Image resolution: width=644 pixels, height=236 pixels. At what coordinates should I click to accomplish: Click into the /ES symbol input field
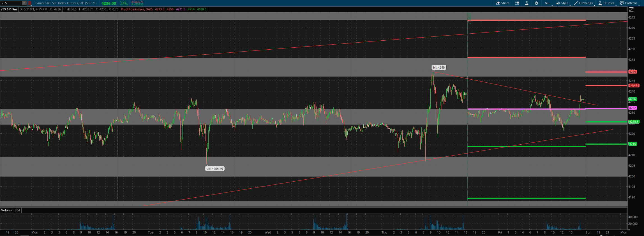(11, 3)
